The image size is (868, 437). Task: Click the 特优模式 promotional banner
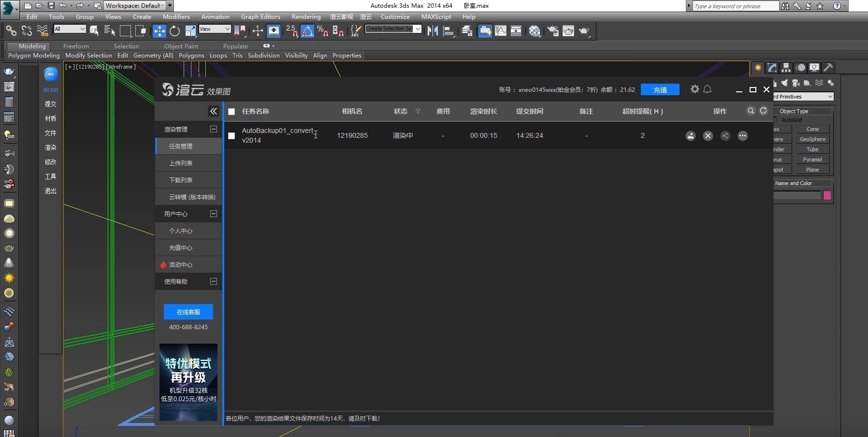tap(188, 382)
